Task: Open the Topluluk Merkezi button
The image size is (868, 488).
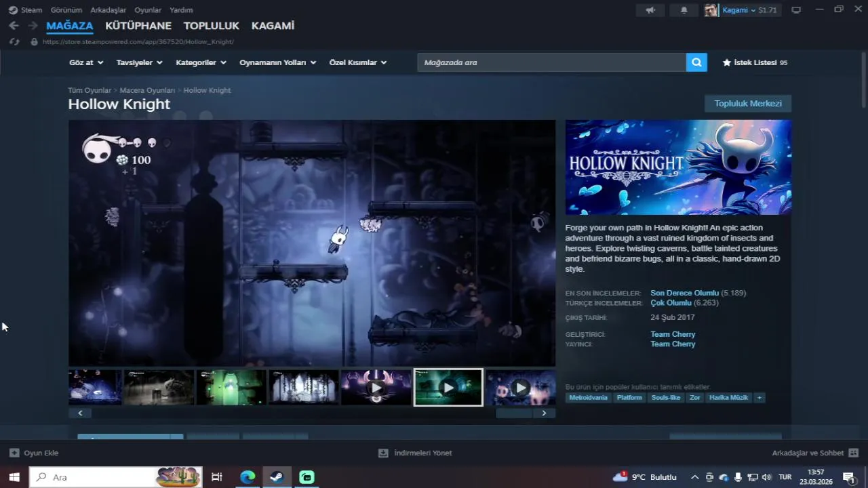Action: [748, 104]
